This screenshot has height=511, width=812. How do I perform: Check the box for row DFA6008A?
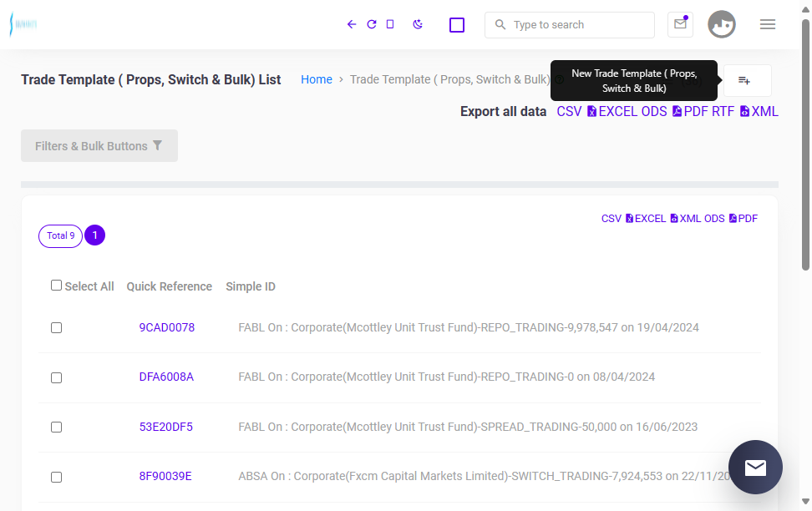click(57, 377)
